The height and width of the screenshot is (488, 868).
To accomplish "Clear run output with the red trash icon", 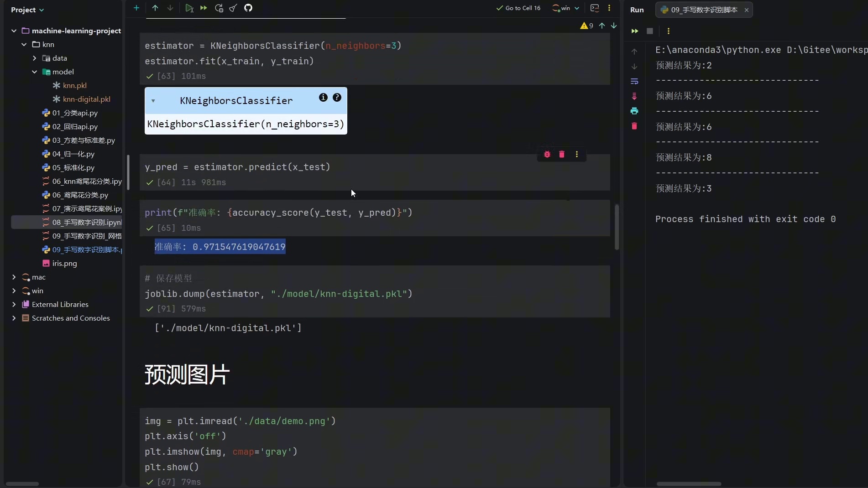I will pos(634,126).
